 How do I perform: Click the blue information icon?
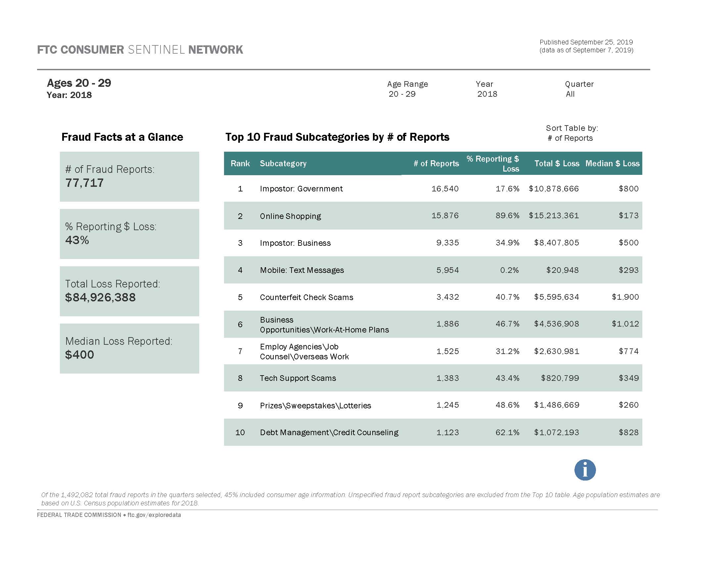585,470
